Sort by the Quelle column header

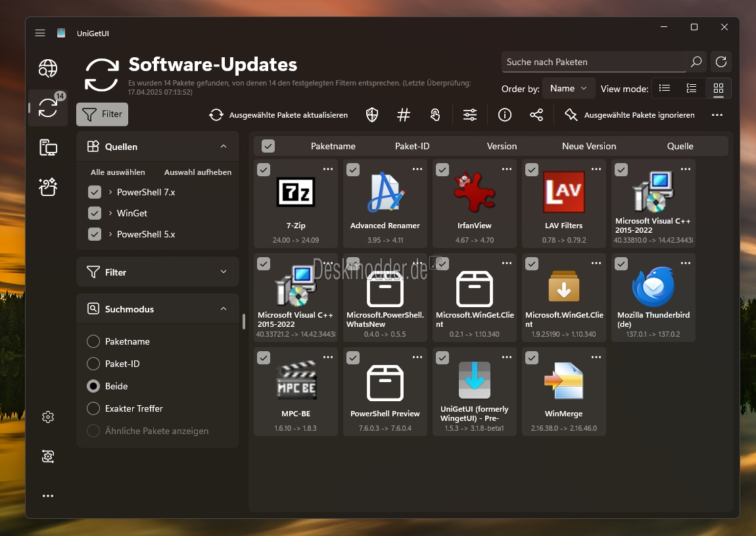point(680,146)
